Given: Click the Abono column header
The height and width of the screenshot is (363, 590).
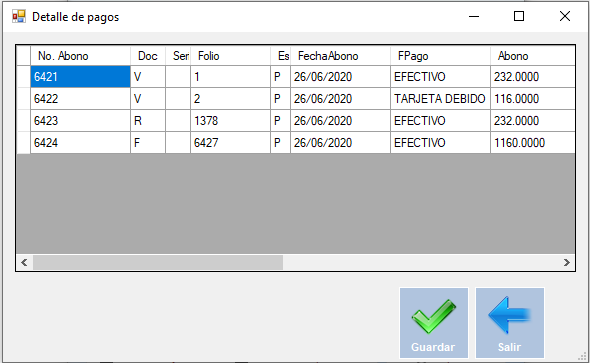Looking at the screenshot, I should coord(532,56).
